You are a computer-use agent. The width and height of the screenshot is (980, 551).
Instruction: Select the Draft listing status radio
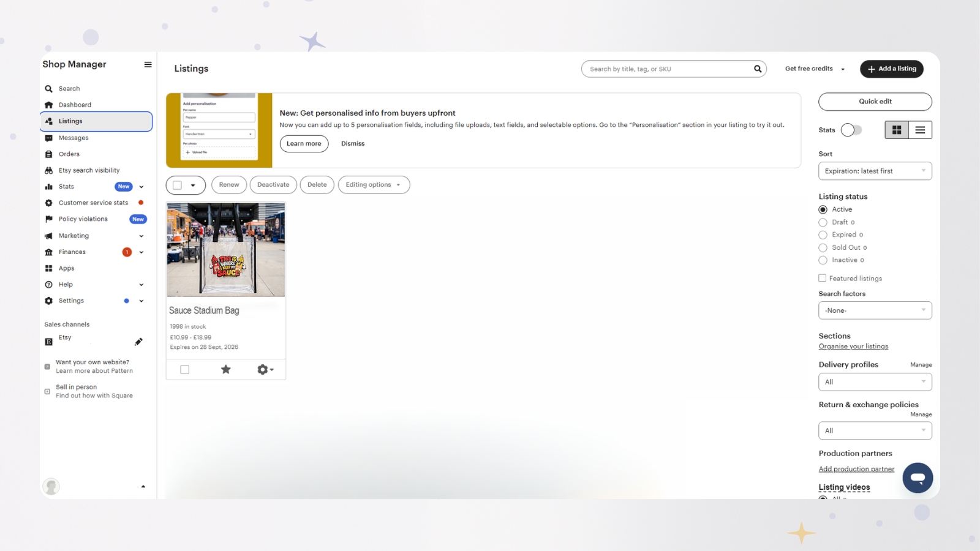823,222
